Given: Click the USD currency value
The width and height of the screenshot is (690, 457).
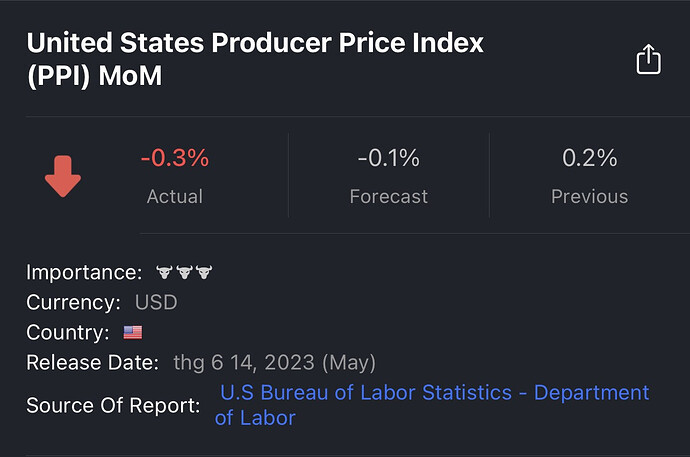Looking at the screenshot, I should tap(155, 302).
